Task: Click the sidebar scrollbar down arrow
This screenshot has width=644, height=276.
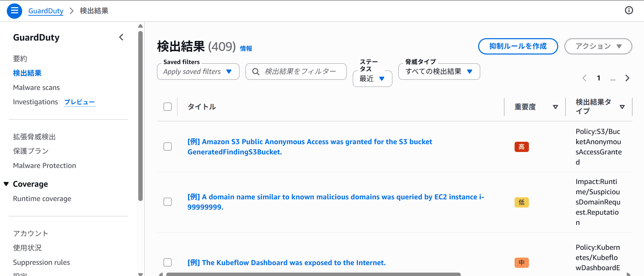Action: [x=140, y=274]
